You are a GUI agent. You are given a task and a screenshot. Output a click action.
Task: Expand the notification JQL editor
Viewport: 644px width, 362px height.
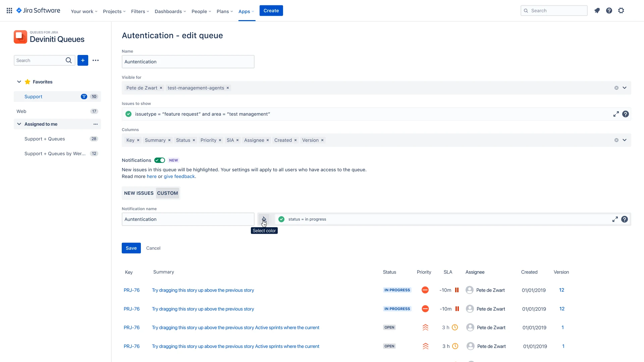pos(615,219)
